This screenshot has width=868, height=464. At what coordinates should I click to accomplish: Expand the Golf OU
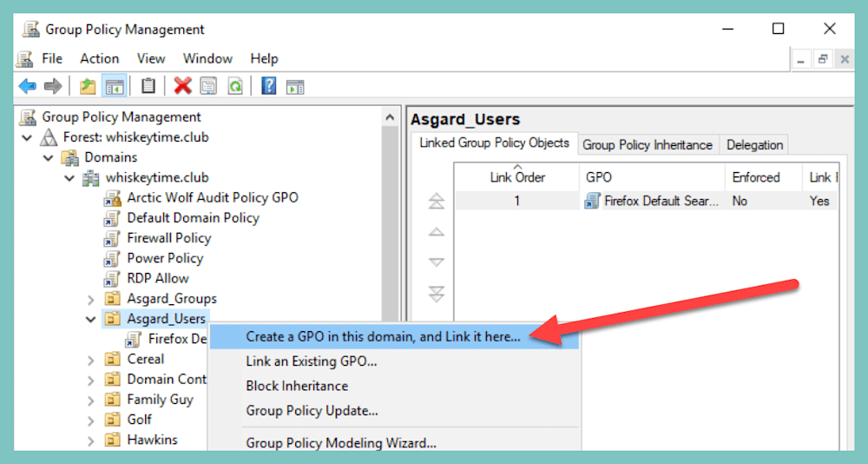tap(91, 421)
